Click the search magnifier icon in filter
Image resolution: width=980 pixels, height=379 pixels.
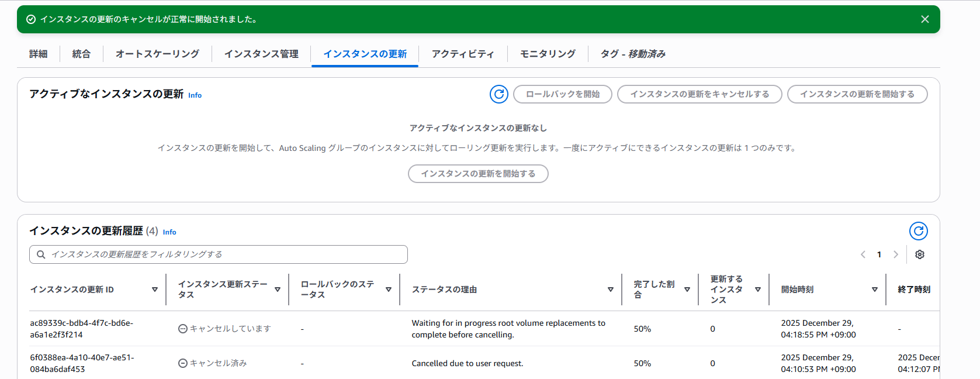(x=41, y=254)
